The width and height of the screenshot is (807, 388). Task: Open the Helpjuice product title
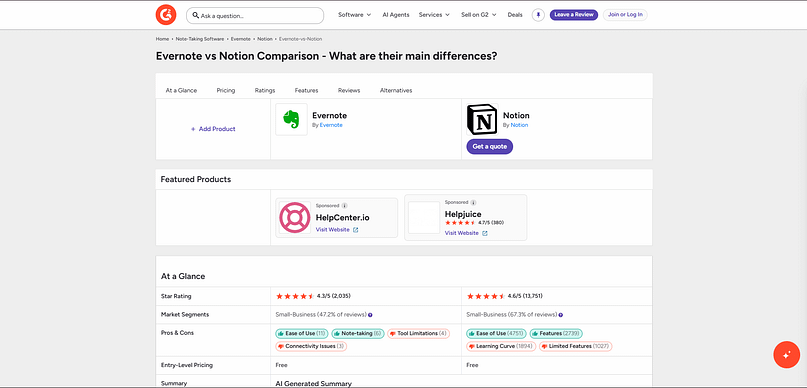463,213
